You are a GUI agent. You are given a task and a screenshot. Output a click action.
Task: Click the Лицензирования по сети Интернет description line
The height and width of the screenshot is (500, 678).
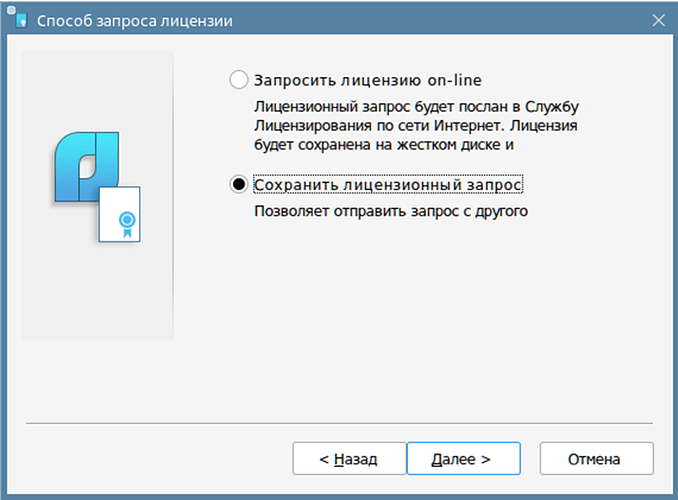[416, 125]
